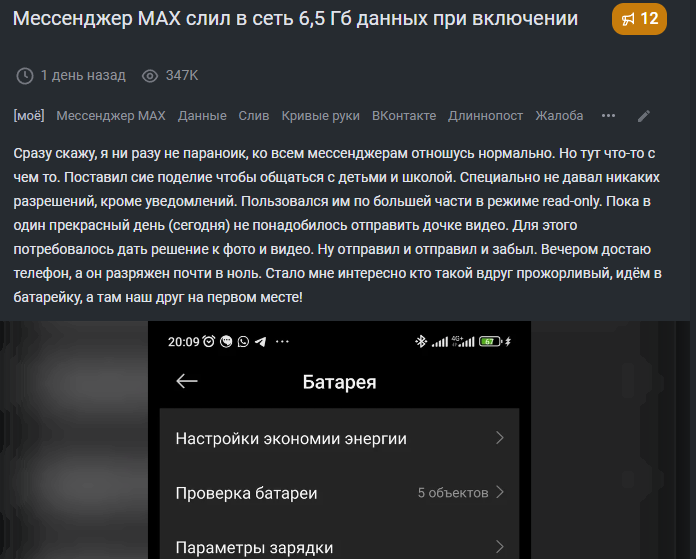696x559 pixels.
Task: Click the 20:09 time in status bar
Action: [x=184, y=341]
